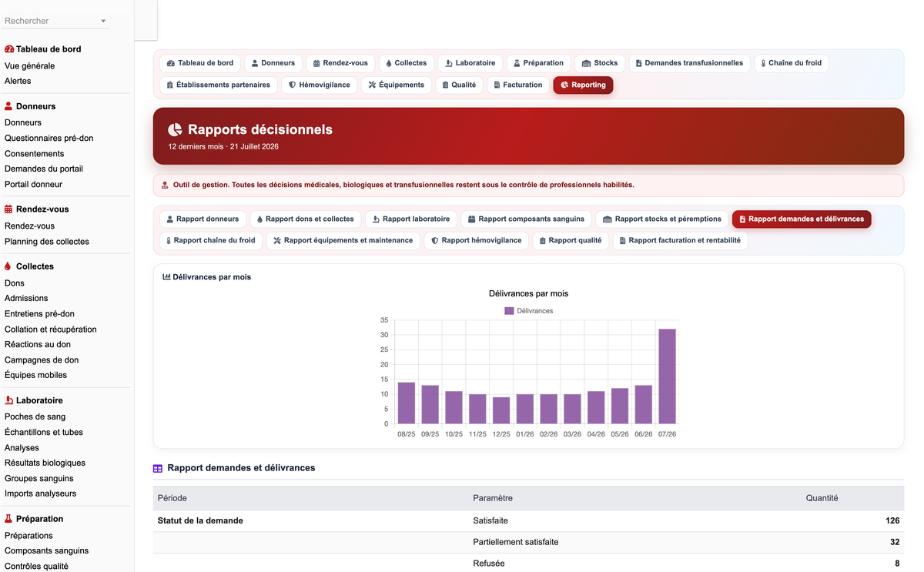Go to Alertes in sidebar
The height and width of the screenshot is (572, 924).
coord(18,81)
